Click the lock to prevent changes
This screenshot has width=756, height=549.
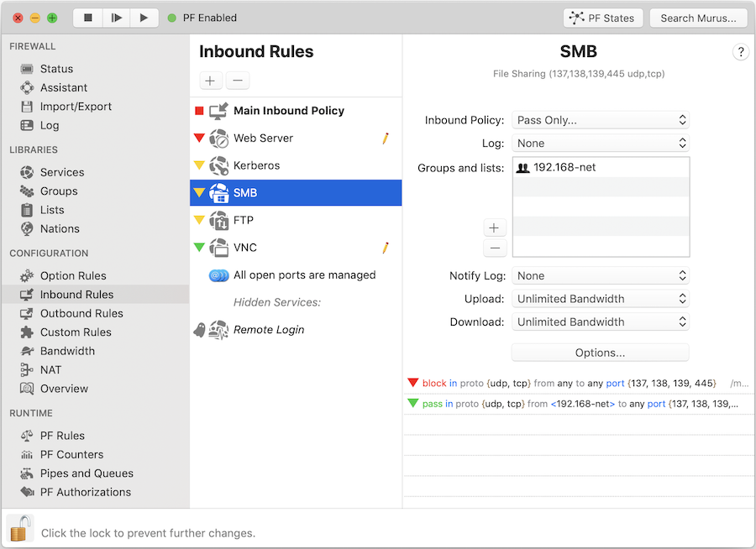[x=20, y=529]
